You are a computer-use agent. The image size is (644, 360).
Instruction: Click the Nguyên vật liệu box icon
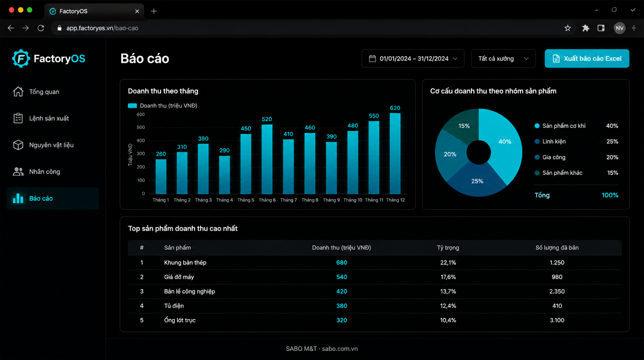(18, 145)
